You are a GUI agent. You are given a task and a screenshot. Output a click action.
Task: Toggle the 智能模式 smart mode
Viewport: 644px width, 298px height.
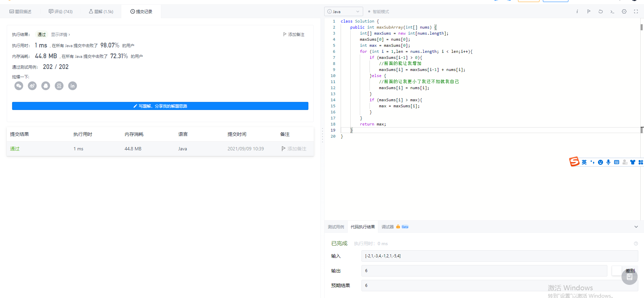click(x=379, y=11)
